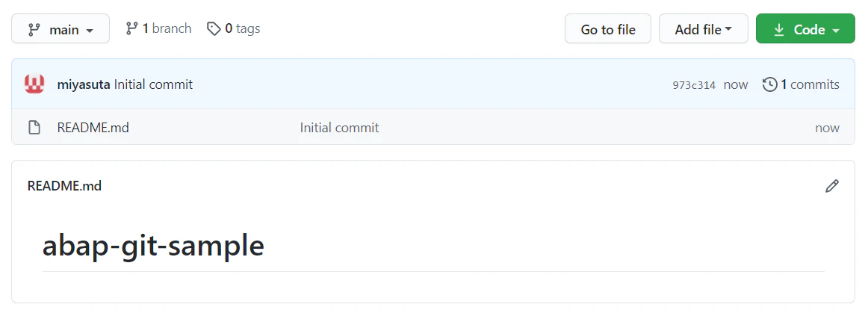Click the README.md file icon
This screenshot has height=313, width=868.
tap(34, 128)
